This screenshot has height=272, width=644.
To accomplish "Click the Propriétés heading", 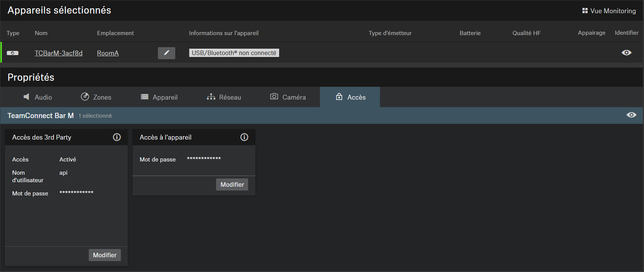I will point(31,77).
